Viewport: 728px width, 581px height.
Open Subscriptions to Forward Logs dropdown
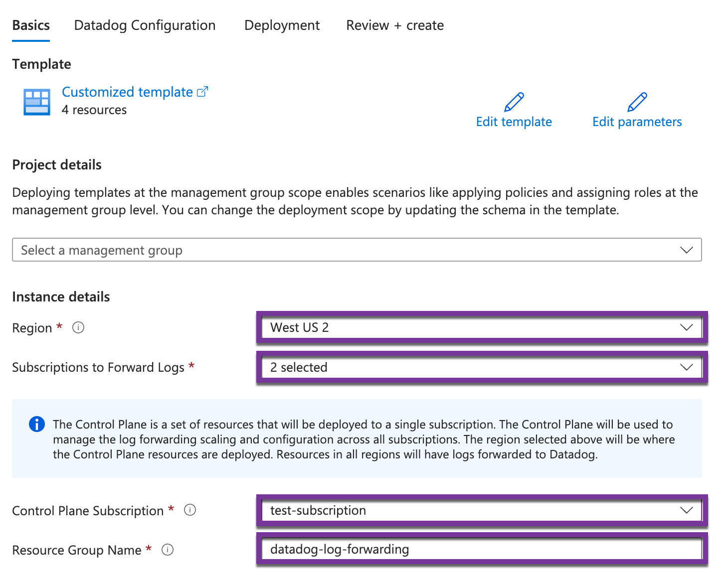pos(481,367)
